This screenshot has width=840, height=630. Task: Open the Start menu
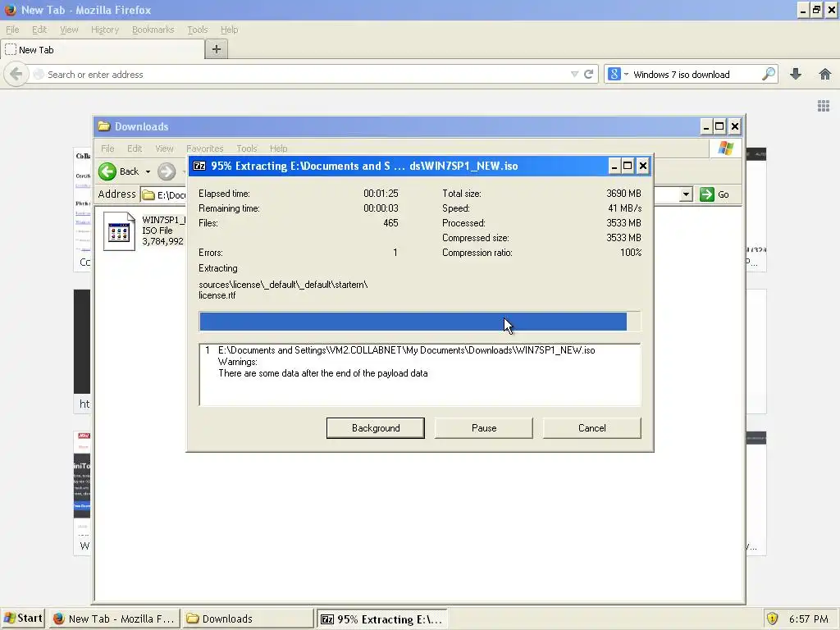22,619
